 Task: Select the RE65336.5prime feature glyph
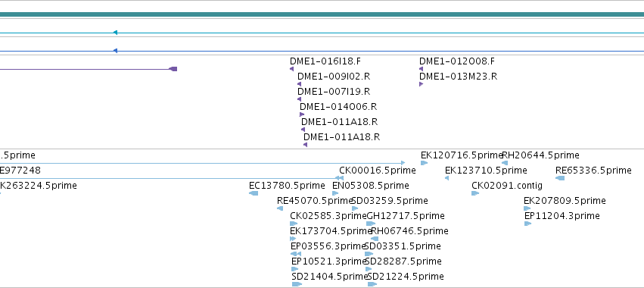(x=560, y=178)
